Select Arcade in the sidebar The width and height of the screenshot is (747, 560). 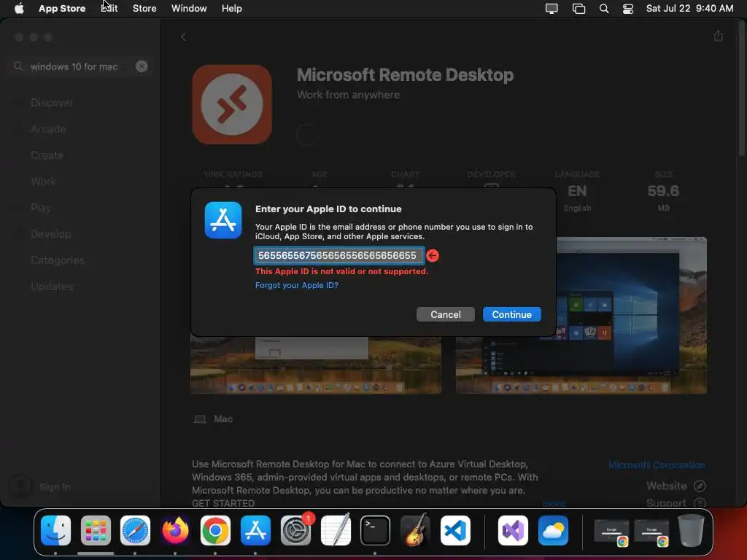coord(48,129)
